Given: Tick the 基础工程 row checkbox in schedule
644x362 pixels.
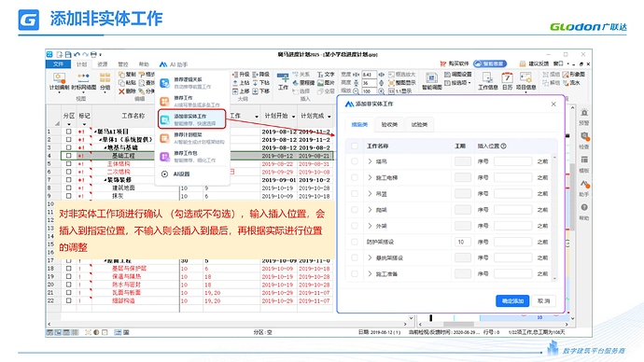Looking at the screenshot, I should pos(68,156).
